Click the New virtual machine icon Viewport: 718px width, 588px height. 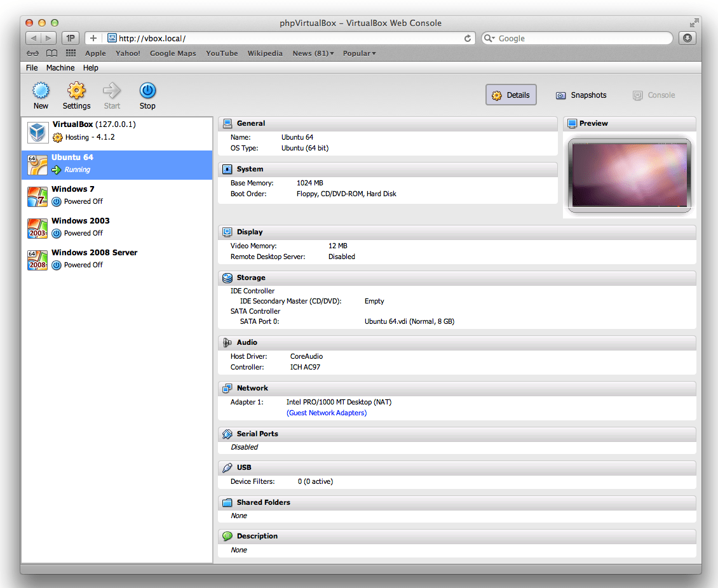pos(41,90)
